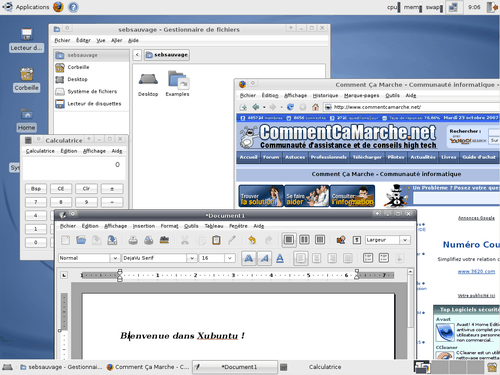Print the document with the printer icon
Viewport: 500px width, 375px height.
click(x=133, y=240)
